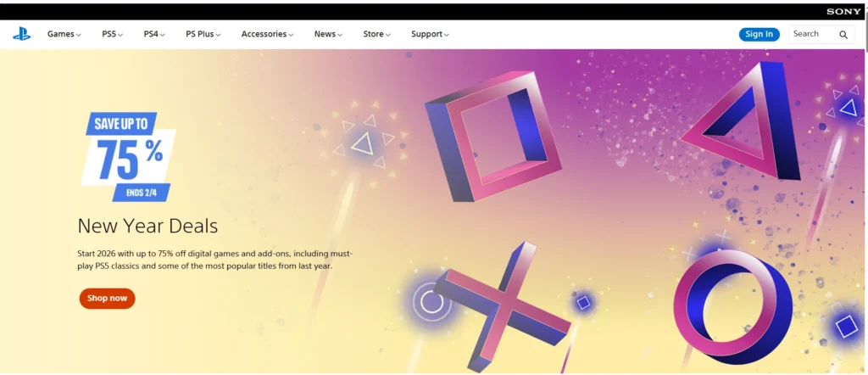Open the News menu

(x=328, y=34)
